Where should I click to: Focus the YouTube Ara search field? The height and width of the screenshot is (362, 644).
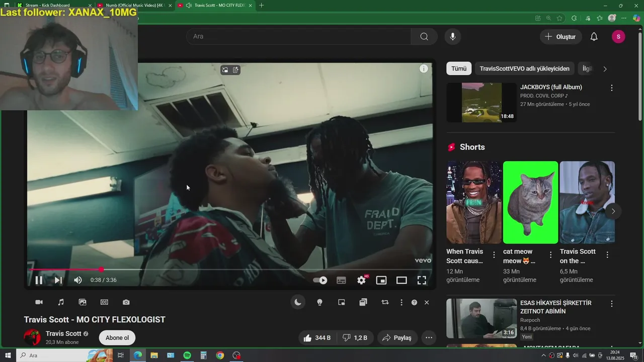[x=299, y=36]
